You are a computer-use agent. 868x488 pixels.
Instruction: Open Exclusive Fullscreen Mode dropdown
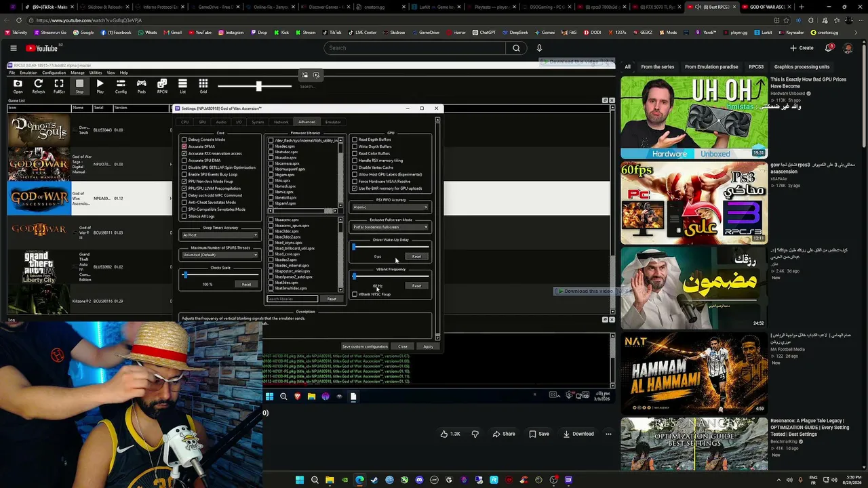tap(391, 227)
